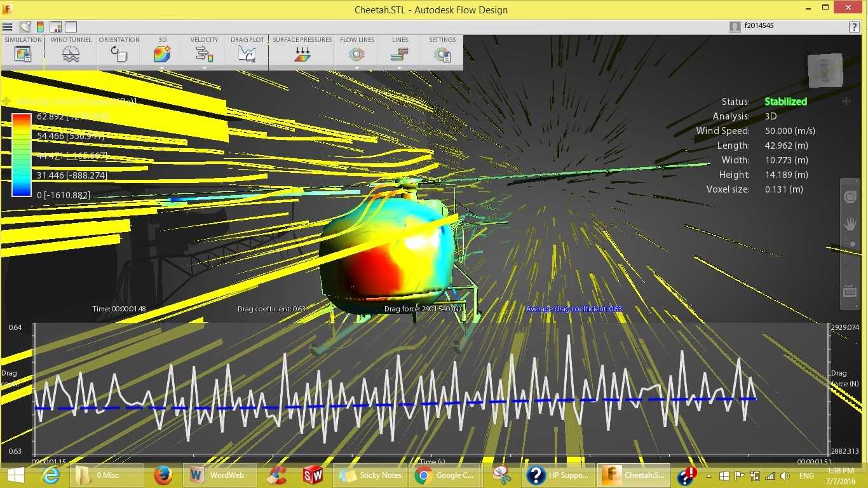Click the lighting/material icon in quick toolbar
Screen dimensions: 868x488
tap(25, 27)
